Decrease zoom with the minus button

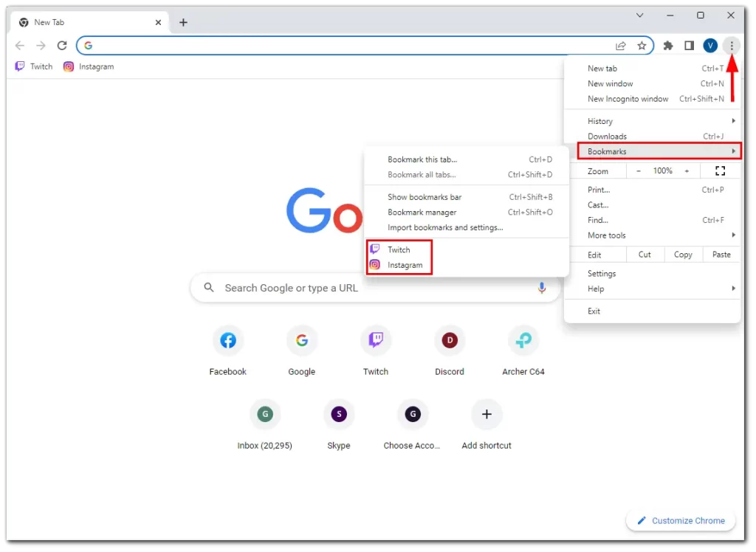click(x=639, y=170)
